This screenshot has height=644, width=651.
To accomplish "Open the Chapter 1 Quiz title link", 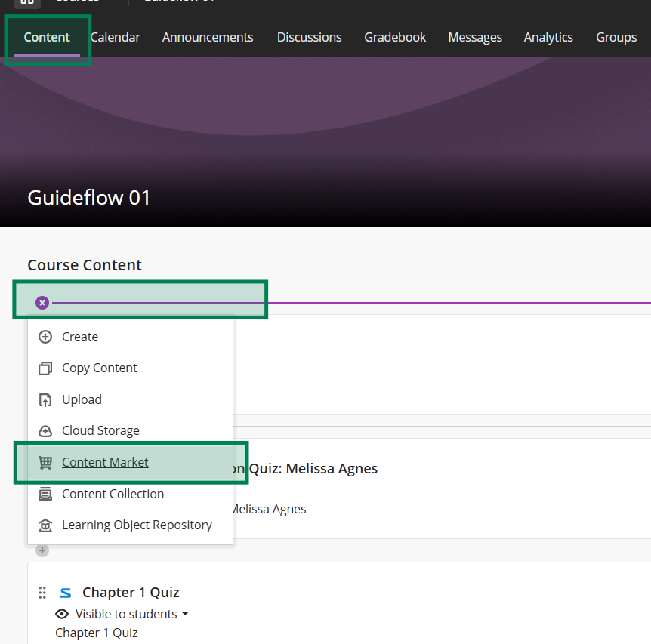I will click(x=131, y=593).
